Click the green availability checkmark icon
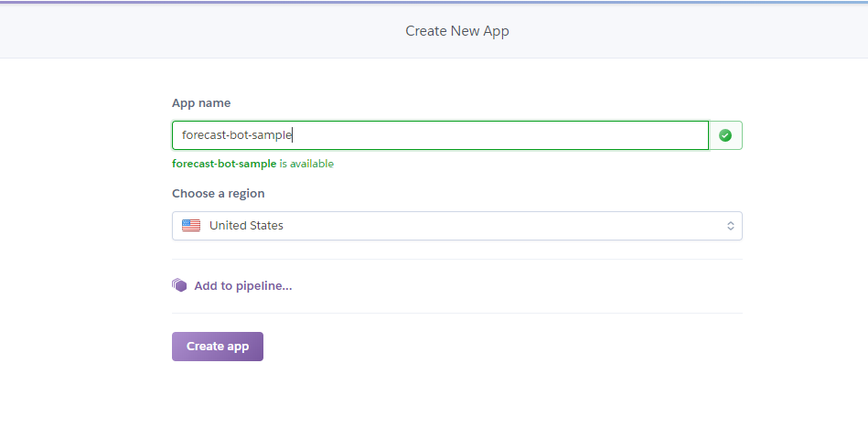The width and height of the screenshot is (868, 438). point(725,135)
